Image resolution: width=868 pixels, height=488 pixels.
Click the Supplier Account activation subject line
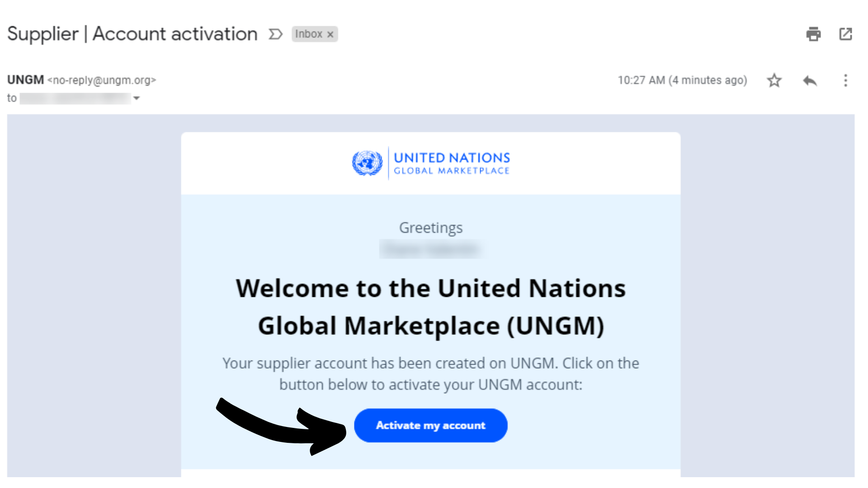[132, 34]
